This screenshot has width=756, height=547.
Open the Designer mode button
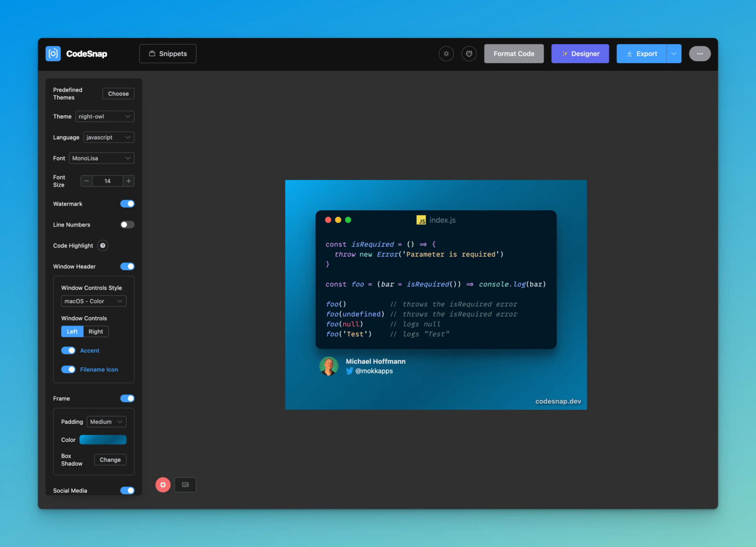(580, 54)
